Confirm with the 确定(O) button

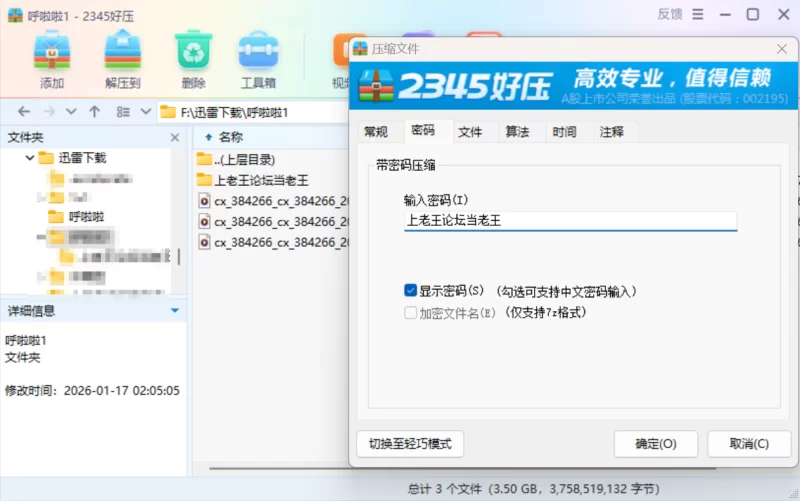[x=656, y=444]
